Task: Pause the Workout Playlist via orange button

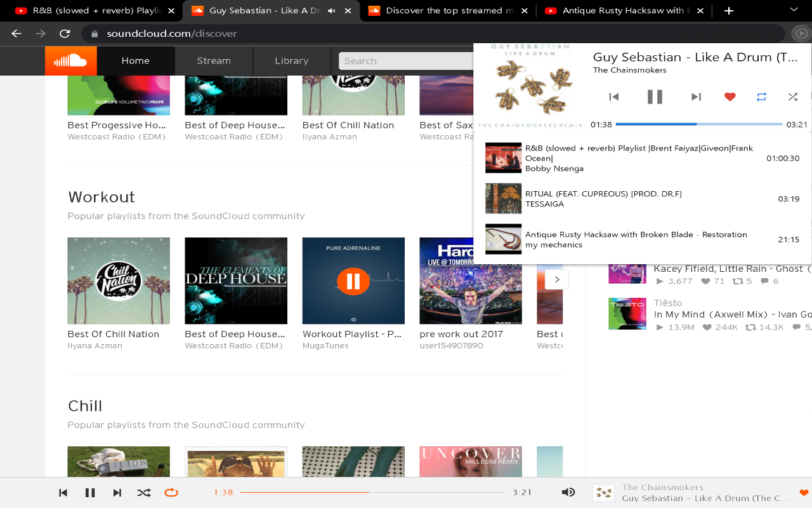Action: (x=353, y=281)
